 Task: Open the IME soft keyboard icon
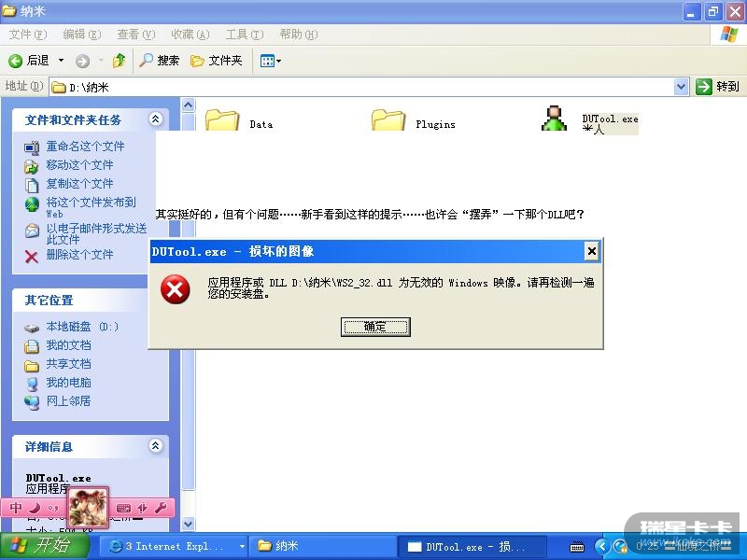click(123, 508)
